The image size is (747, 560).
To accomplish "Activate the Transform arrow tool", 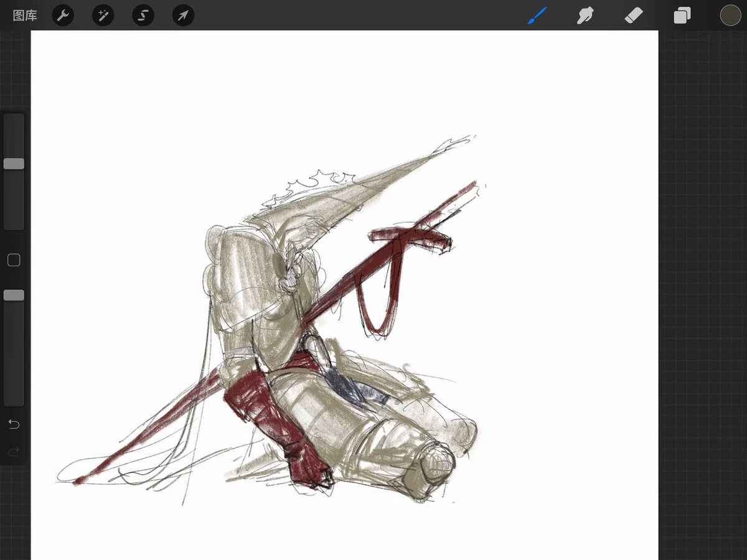I will click(183, 16).
